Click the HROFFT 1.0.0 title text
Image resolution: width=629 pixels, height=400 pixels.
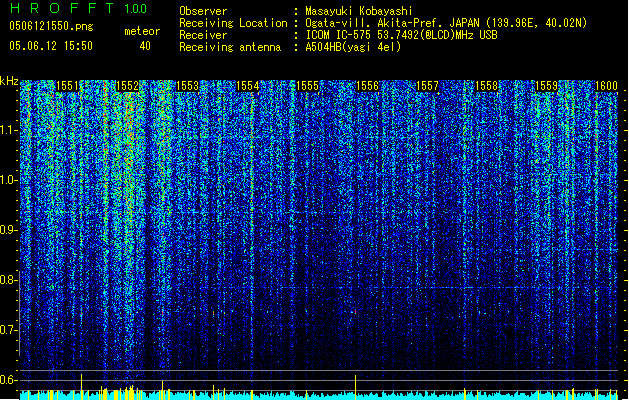78,8
